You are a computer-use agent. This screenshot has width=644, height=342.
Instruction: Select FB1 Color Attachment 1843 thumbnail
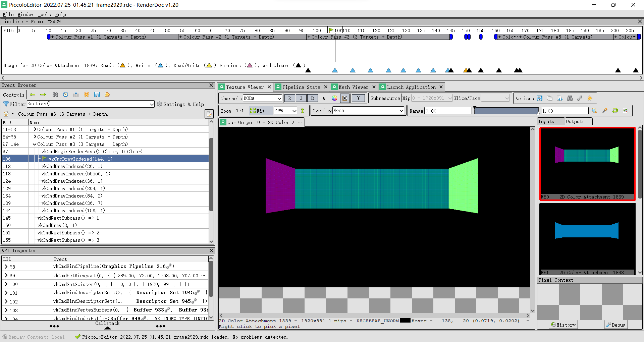[587, 239]
